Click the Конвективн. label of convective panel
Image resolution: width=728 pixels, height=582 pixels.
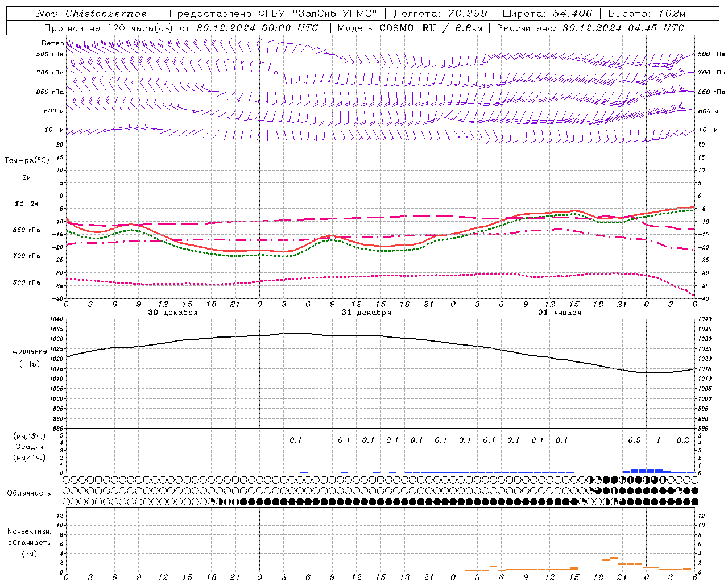pyautogui.click(x=30, y=531)
